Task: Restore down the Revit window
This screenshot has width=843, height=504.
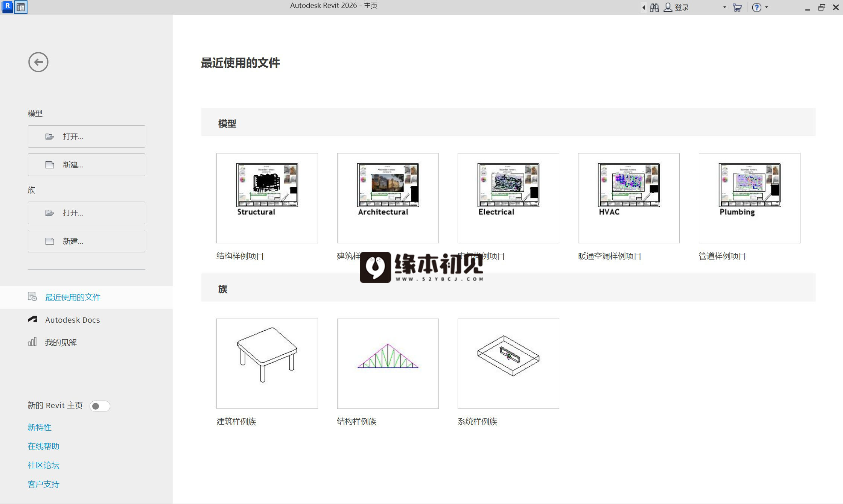Action: pos(822,8)
